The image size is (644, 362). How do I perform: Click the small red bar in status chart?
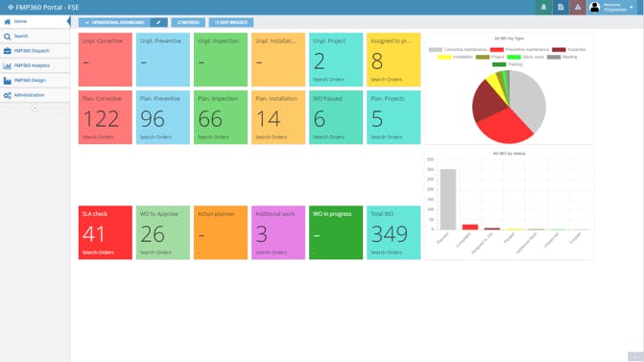(470, 228)
